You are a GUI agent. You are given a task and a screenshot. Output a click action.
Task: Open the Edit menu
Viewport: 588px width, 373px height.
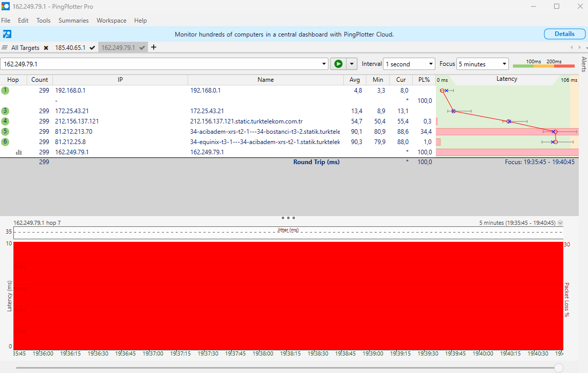[x=23, y=21]
